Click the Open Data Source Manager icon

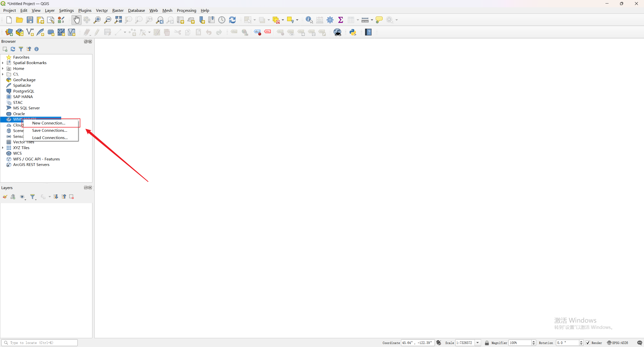click(9, 32)
